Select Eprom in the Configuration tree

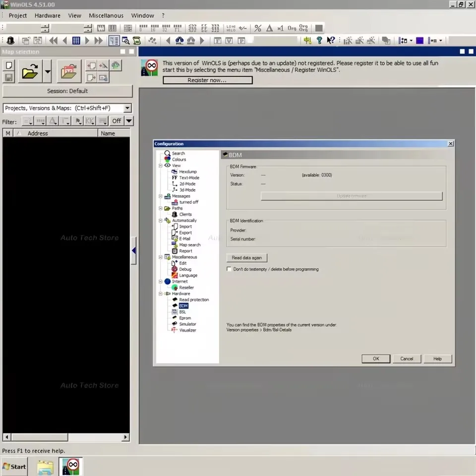pos(185,318)
